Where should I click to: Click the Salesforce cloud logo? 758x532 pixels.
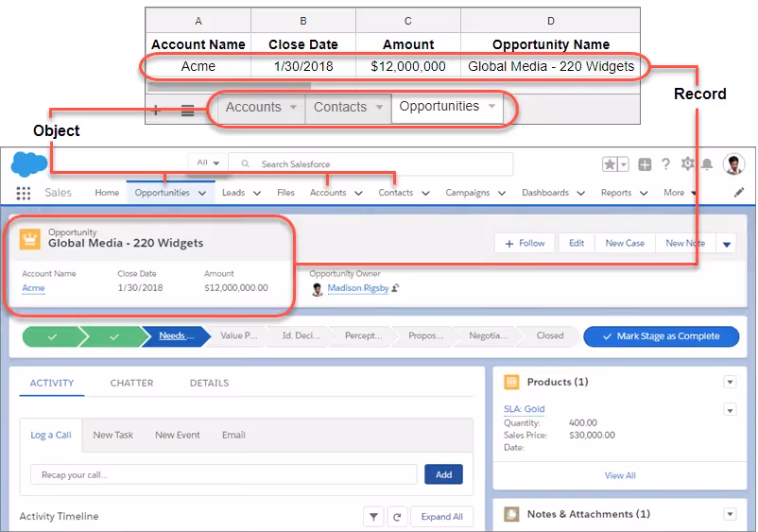click(x=28, y=164)
